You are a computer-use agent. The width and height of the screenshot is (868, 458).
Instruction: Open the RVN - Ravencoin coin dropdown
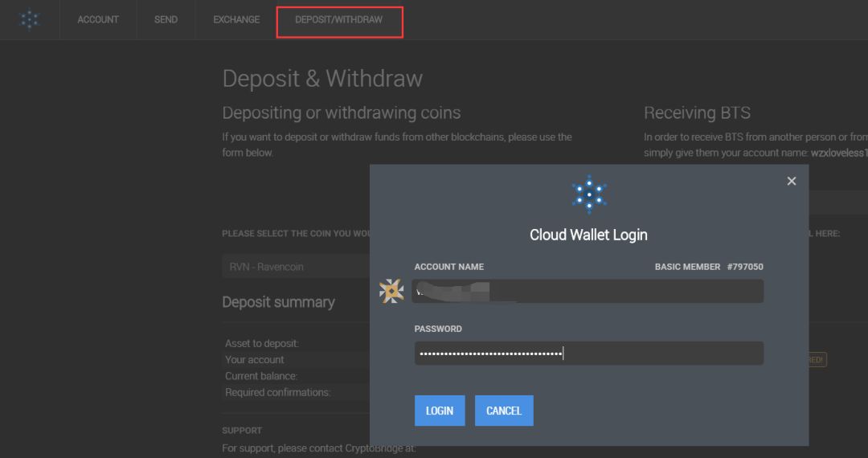click(x=296, y=267)
